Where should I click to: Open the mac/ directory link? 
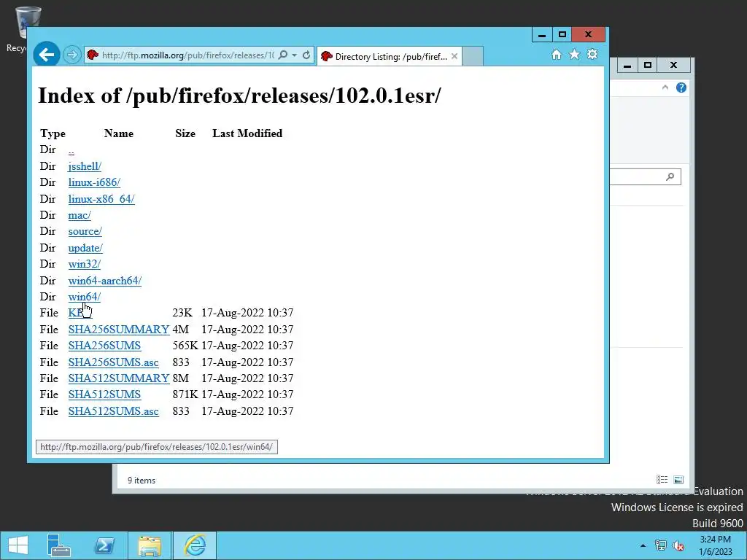coord(80,215)
